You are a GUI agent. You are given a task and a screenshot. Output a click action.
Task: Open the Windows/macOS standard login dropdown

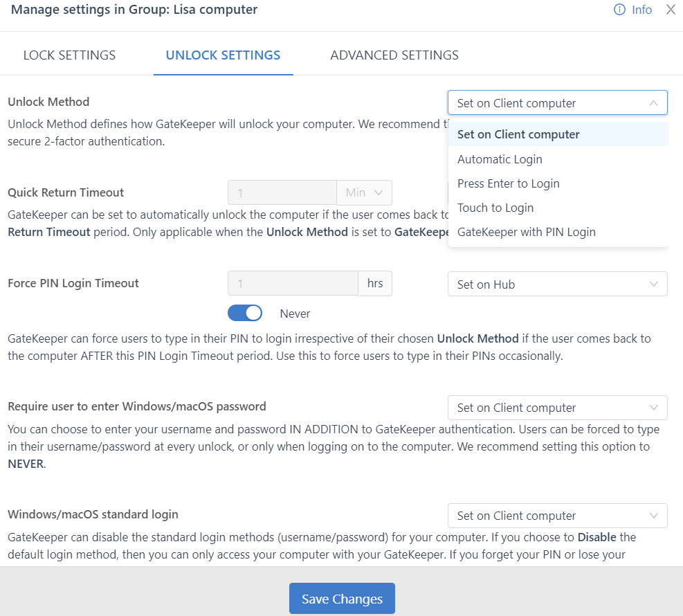[x=557, y=516]
